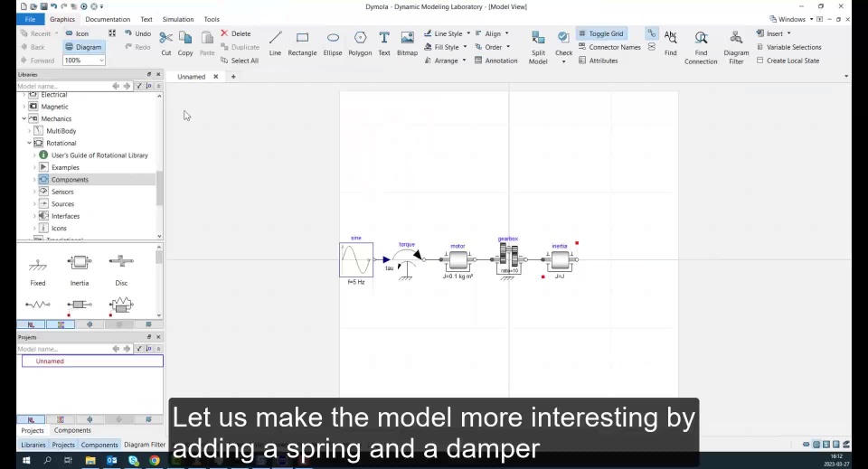Select the Rectangle drawing tool
Screen dimensions: 868x469
pyautogui.click(x=302, y=43)
